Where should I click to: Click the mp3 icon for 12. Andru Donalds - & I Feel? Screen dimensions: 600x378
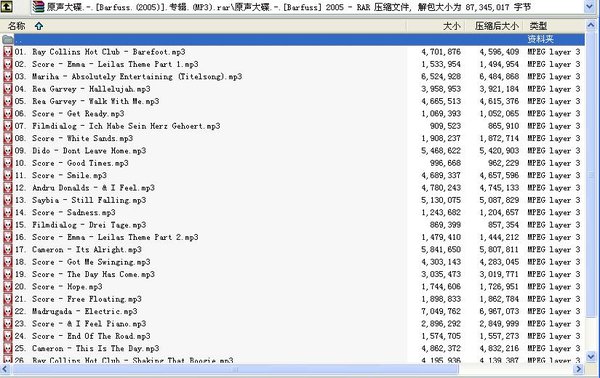tap(8, 187)
